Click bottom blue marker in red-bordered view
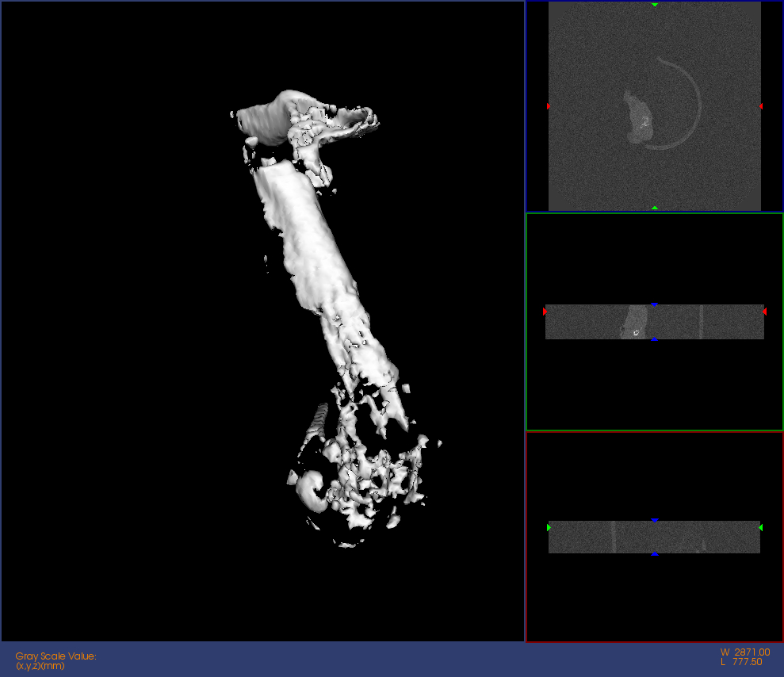Viewport: 784px width, 677px height. click(655, 553)
